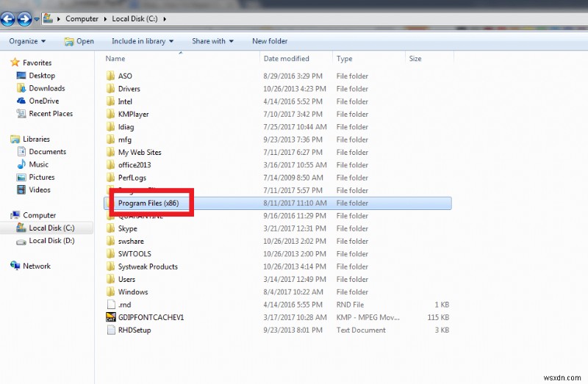Screen dimensions: 588x384
Task: Select the PerfLogs folder icon
Action: tap(110, 178)
